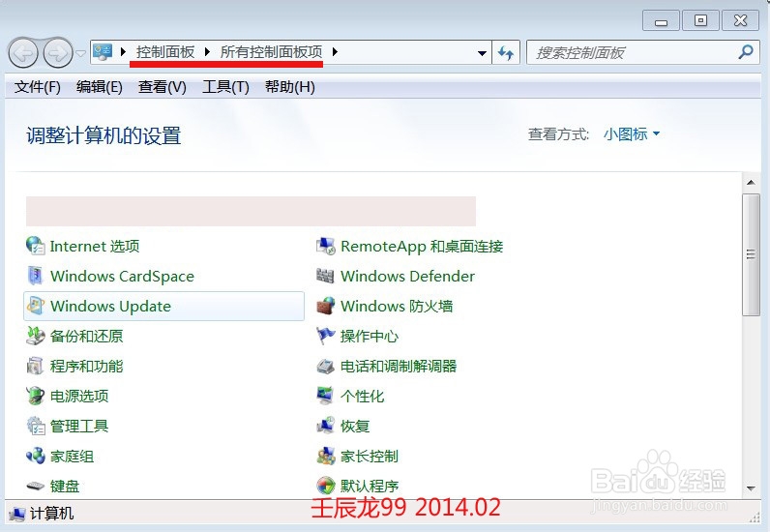Click the Windows CardSpace icon
This screenshot has height=532, width=770.
36,276
